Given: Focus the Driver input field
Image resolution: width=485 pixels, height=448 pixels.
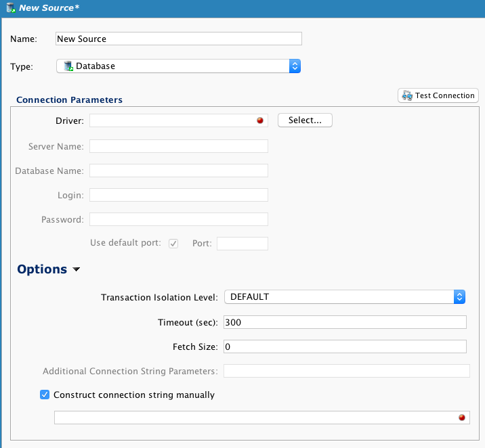Looking at the screenshot, I should pyautogui.click(x=172, y=120).
